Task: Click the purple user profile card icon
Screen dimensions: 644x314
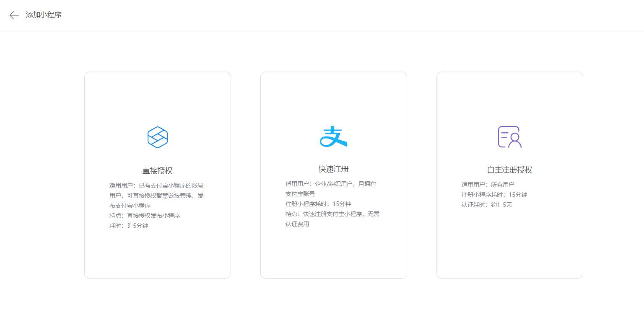Action: tap(509, 137)
